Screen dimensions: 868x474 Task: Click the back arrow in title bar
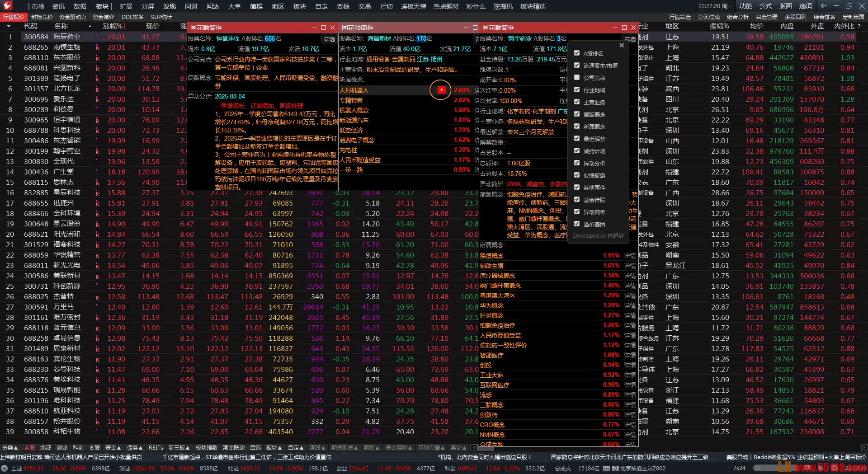pos(824,6)
